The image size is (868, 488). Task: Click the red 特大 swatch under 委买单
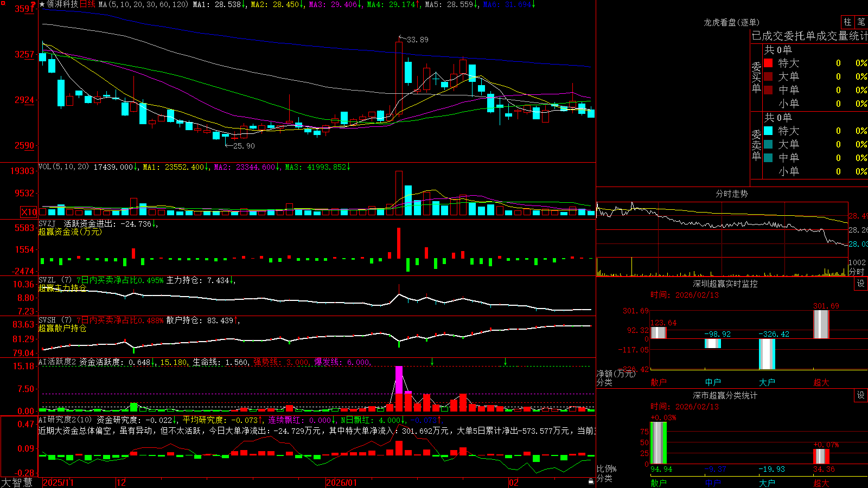768,63
